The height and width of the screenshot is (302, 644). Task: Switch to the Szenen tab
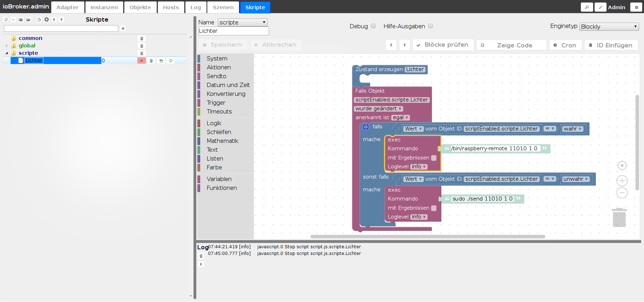click(223, 7)
